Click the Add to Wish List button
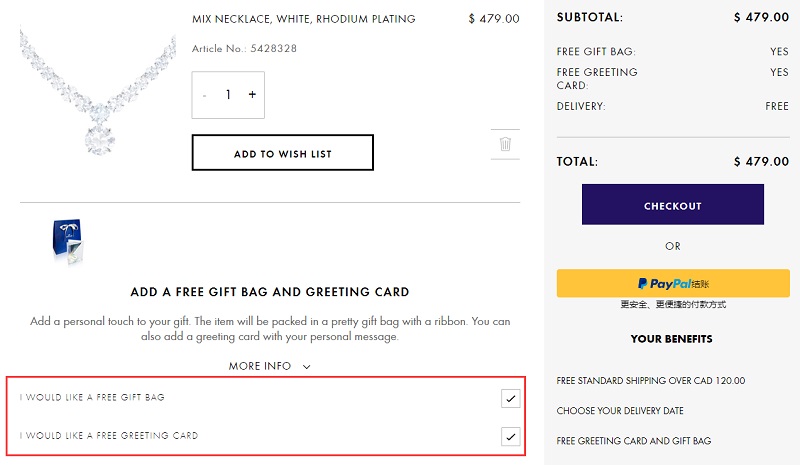The image size is (800, 465). [x=283, y=153]
